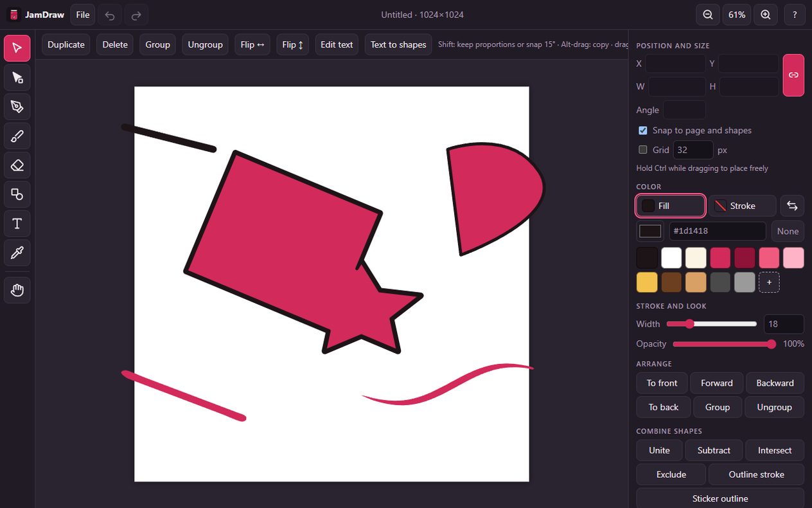Screen dimensions: 812x508
Task: Select the Text tool
Action: [x=17, y=224]
